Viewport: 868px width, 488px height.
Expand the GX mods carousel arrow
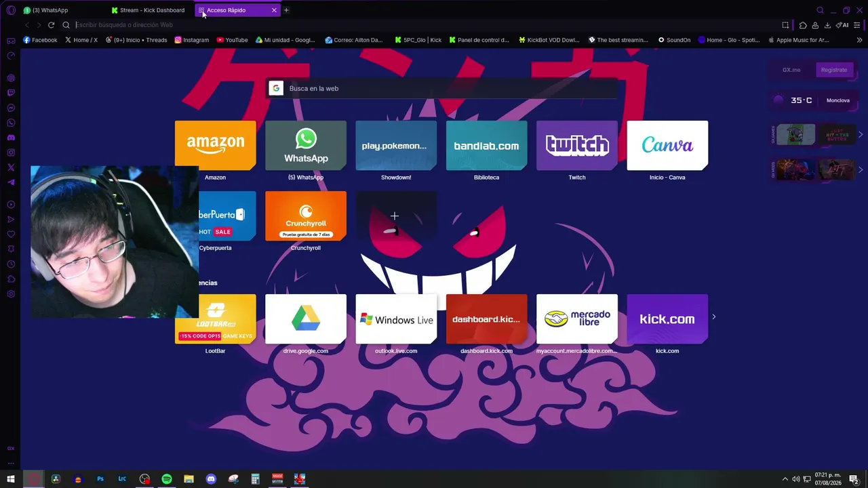click(x=861, y=169)
